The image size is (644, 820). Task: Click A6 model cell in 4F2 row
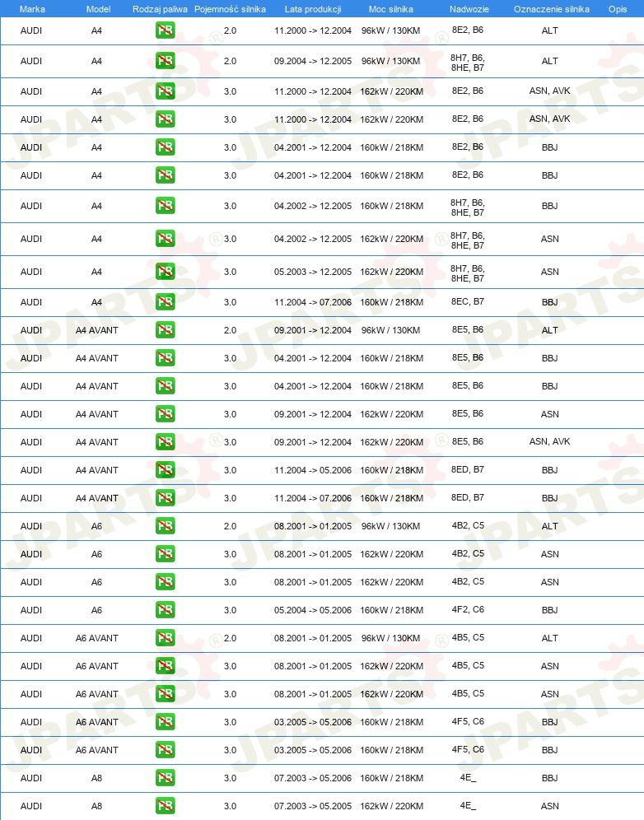pyautogui.click(x=97, y=610)
